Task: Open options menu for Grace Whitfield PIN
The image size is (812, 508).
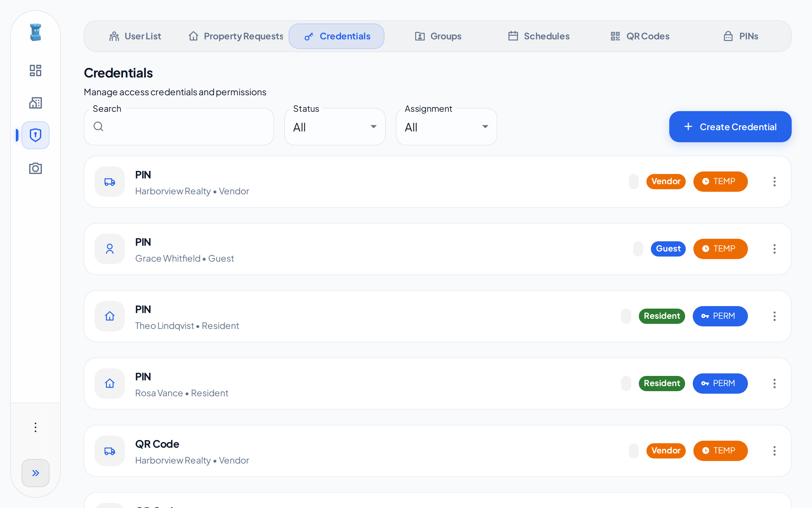Action: 775,249
